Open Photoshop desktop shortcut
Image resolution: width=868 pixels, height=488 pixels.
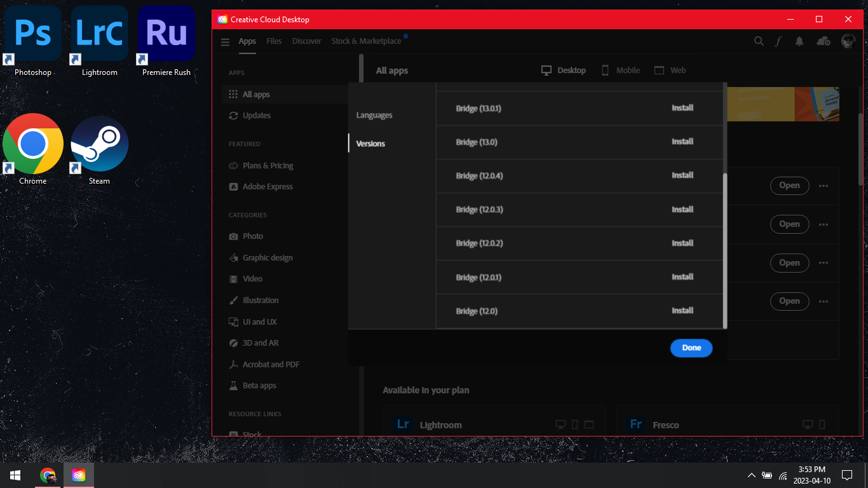pos(33,41)
